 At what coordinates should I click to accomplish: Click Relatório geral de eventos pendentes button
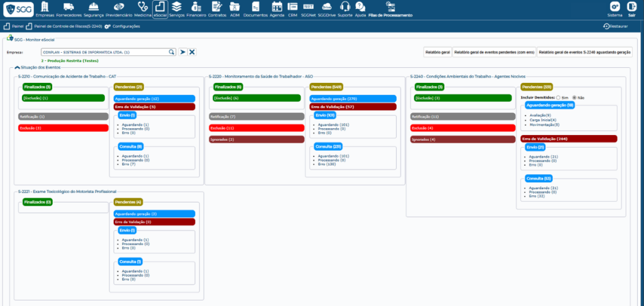494,52
